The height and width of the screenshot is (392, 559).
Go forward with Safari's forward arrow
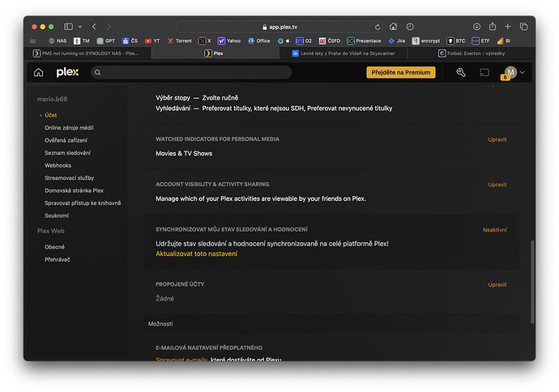[x=109, y=27]
